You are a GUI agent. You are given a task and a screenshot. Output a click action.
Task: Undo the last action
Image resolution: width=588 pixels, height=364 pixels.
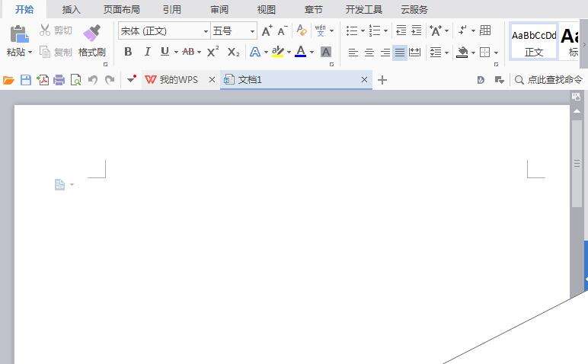coord(93,79)
